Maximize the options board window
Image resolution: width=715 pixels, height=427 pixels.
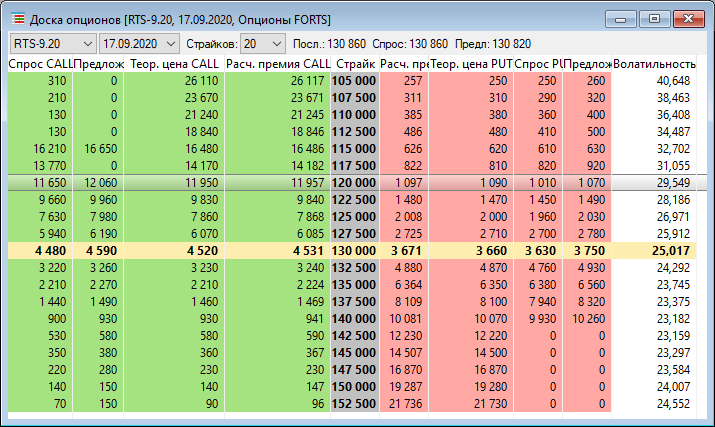point(654,19)
